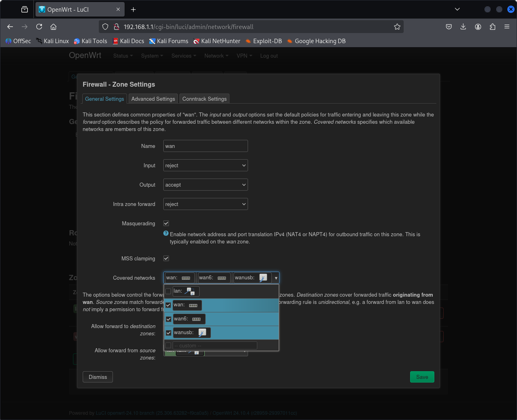Bookmark this page with the star icon
This screenshot has width=517, height=420.
397,27
